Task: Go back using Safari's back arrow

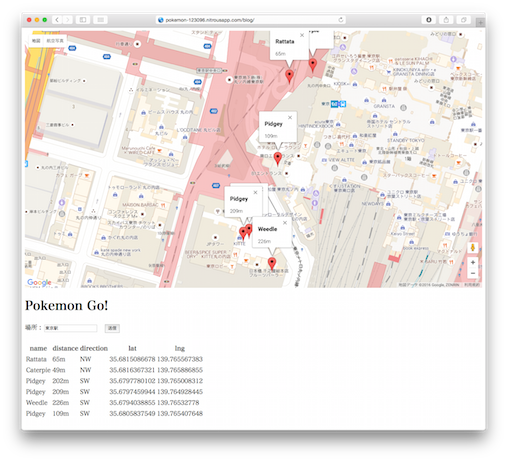Action: tap(57, 20)
